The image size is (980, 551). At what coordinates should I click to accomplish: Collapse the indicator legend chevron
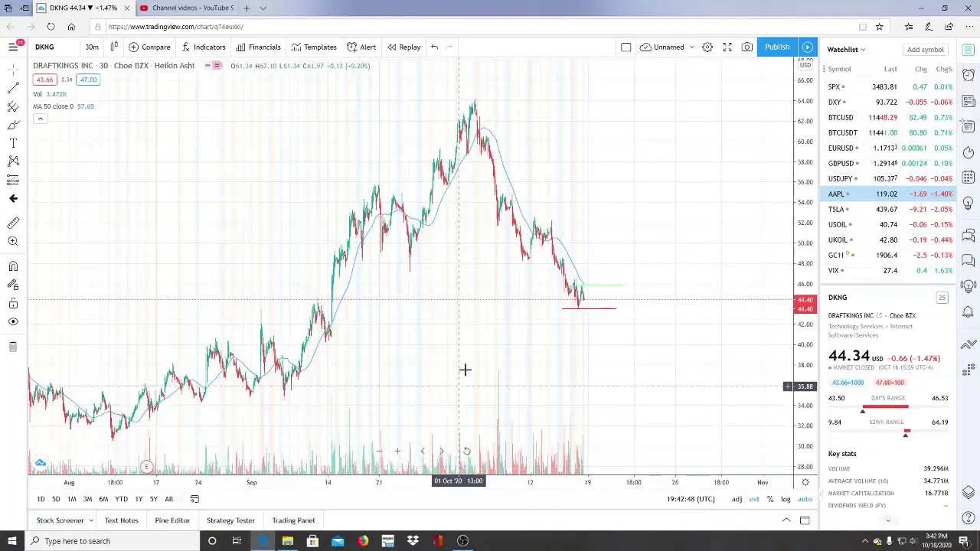pyautogui.click(x=40, y=119)
